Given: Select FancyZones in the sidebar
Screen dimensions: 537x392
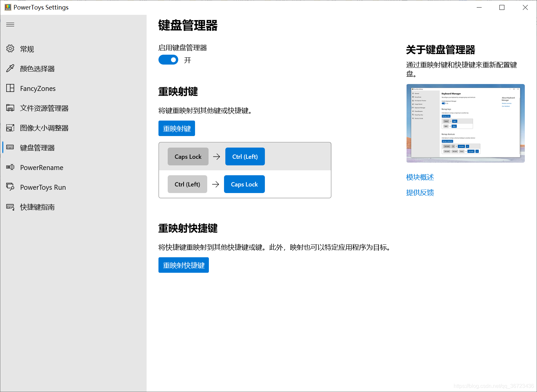Looking at the screenshot, I should pyautogui.click(x=73, y=88).
